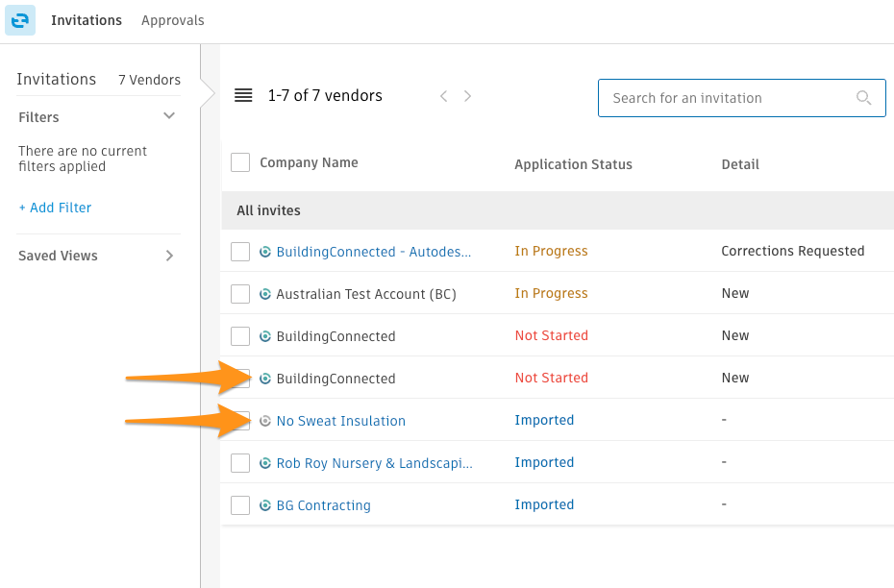
Task: Go to previous page of vendors
Action: pos(443,96)
